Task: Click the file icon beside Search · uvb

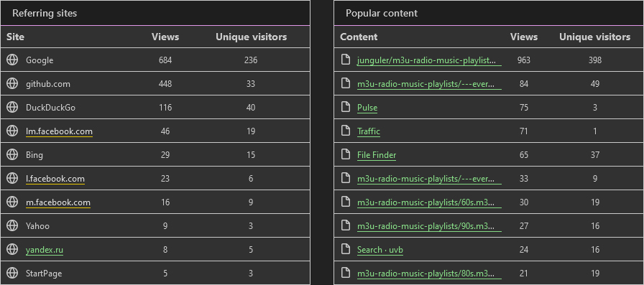Action: click(x=346, y=249)
